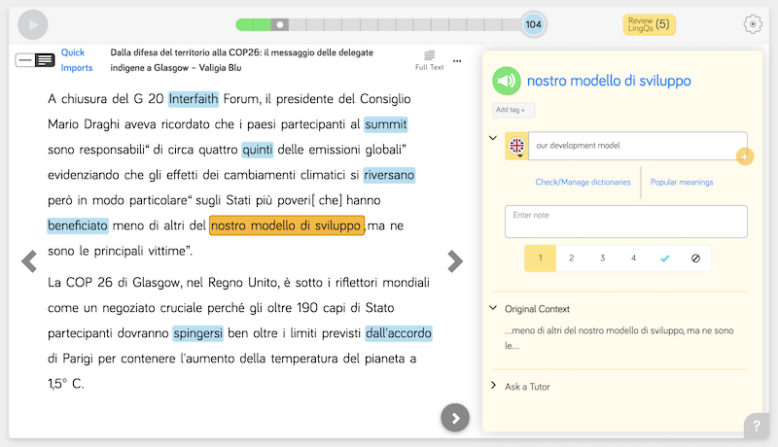This screenshot has width=778, height=447.
Task: Toggle the sentence/page view switch
Action: pyautogui.click(x=35, y=60)
